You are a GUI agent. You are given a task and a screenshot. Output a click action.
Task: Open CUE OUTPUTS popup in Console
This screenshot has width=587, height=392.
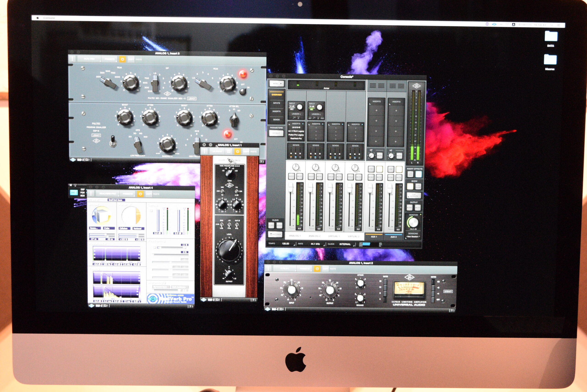[414, 195]
